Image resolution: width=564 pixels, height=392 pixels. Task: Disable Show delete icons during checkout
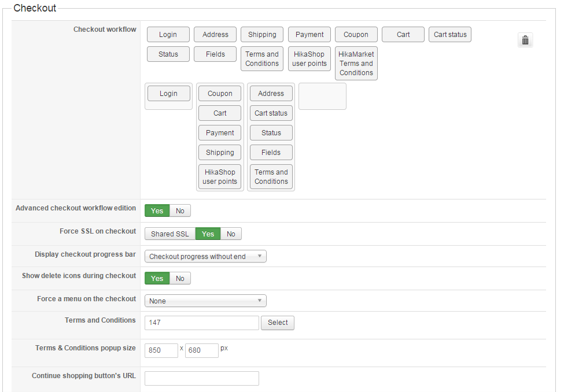pos(180,279)
